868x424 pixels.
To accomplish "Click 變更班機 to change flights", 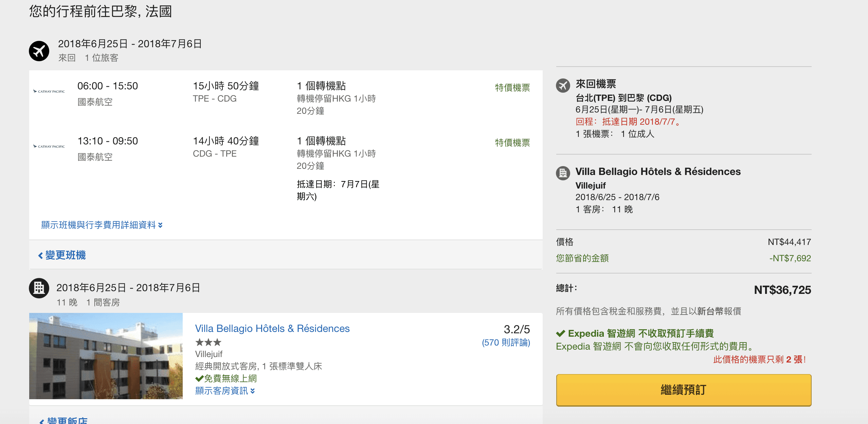I will (x=62, y=255).
